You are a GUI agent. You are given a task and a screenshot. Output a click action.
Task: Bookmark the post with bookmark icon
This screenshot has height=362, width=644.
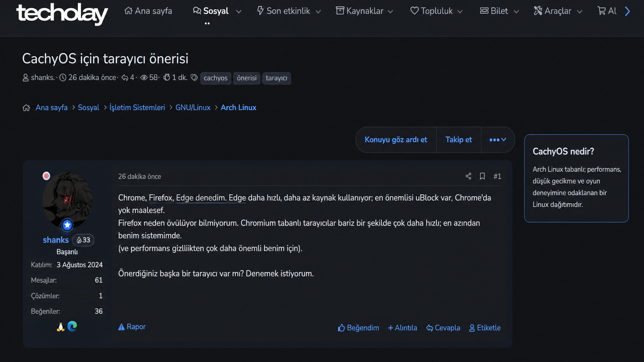coord(482,176)
